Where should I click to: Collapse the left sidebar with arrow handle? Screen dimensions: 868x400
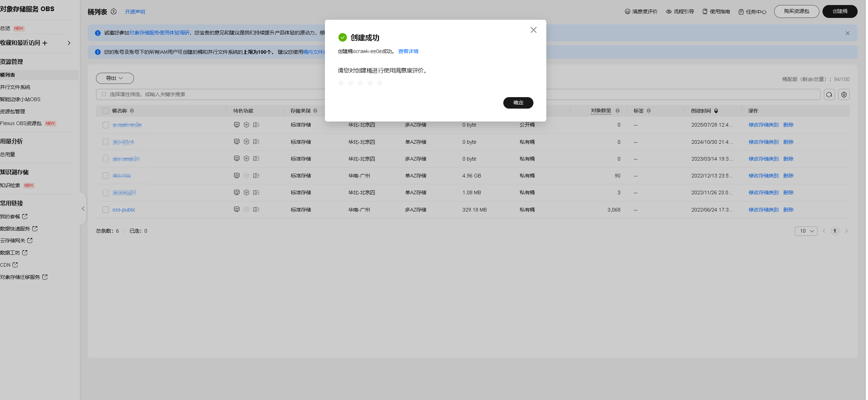(x=83, y=209)
